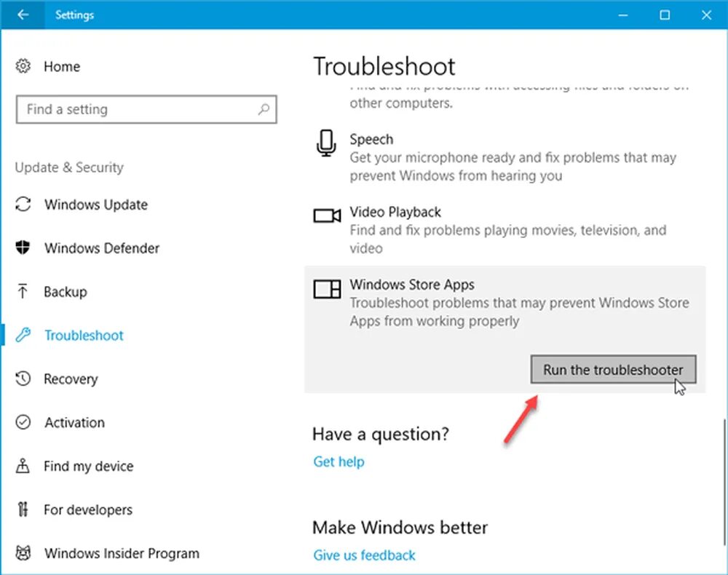Close the Settings window
728x575 pixels.
point(706,15)
